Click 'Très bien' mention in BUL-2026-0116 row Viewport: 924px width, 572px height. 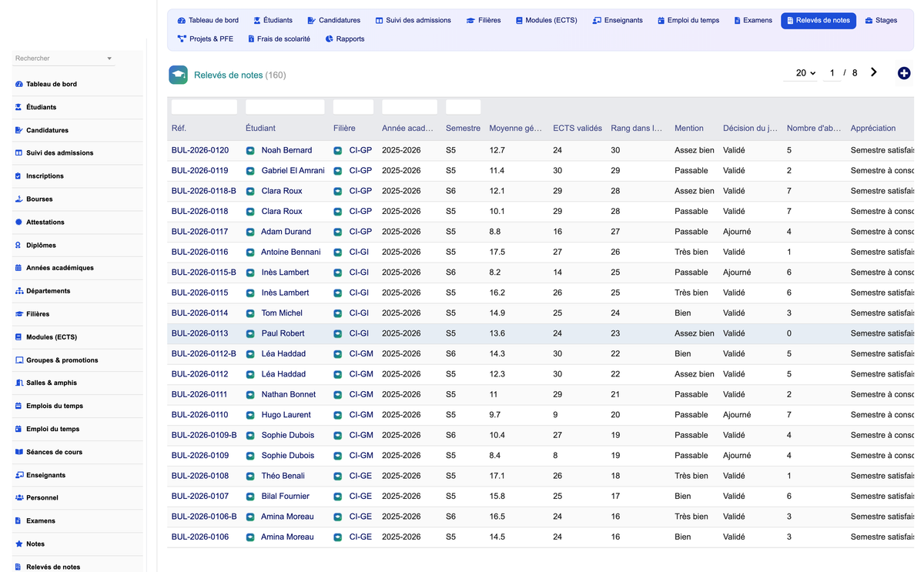click(x=691, y=252)
